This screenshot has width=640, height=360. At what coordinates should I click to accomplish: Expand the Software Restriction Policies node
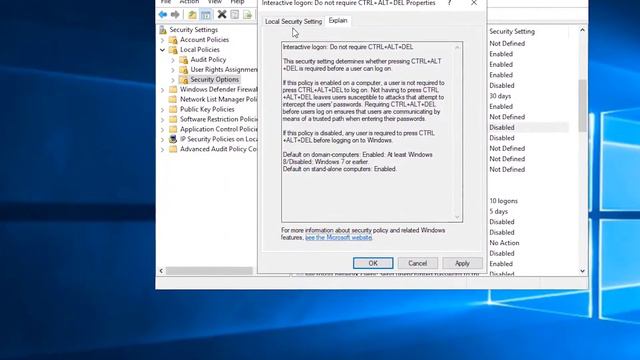click(162, 120)
